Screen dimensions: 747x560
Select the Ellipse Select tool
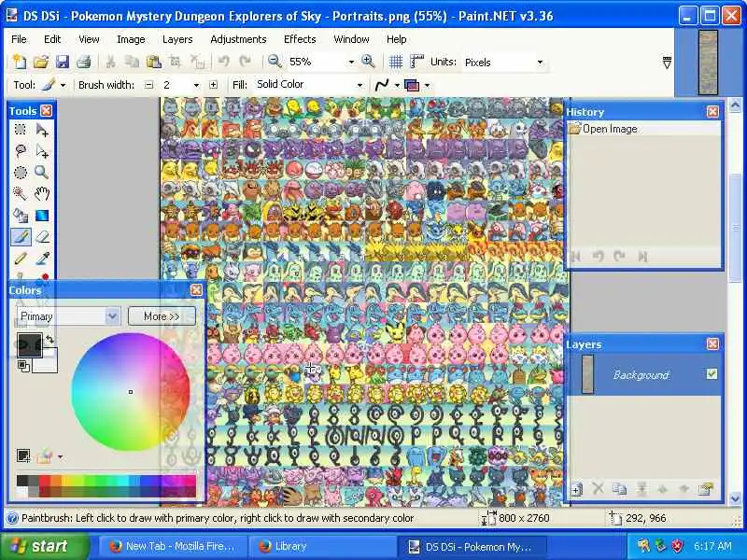click(20, 172)
